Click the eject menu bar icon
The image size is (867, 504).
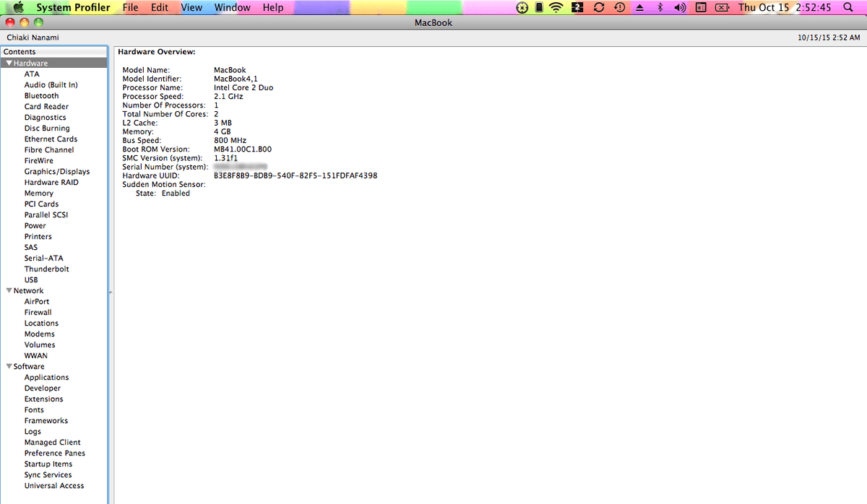[639, 7]
